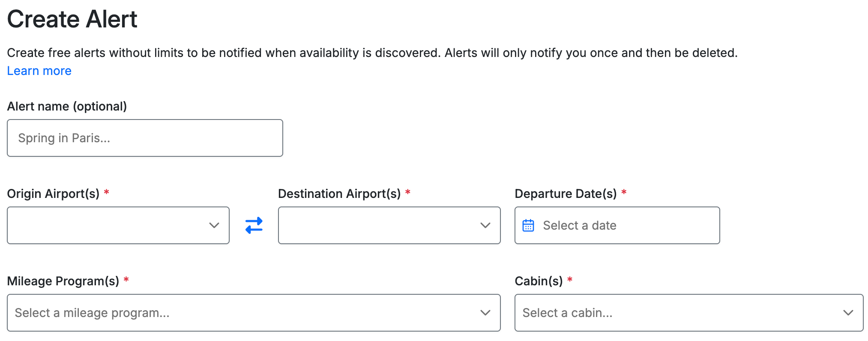Click the calendar icon in the date field

[x=528, y=225]
